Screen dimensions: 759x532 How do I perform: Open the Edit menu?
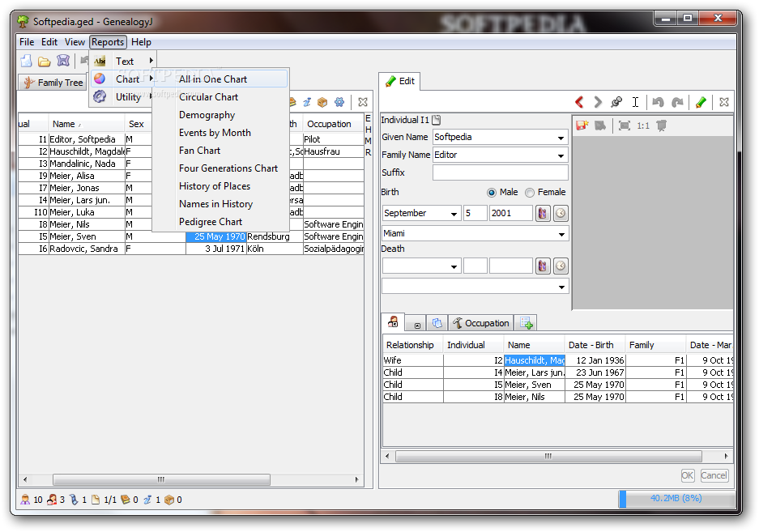[49, 42]
